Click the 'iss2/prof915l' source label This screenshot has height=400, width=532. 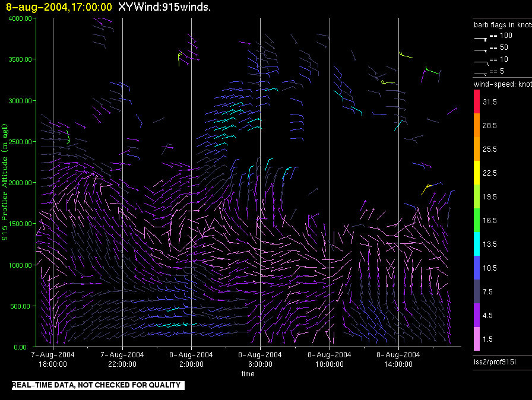coord(495,362)
